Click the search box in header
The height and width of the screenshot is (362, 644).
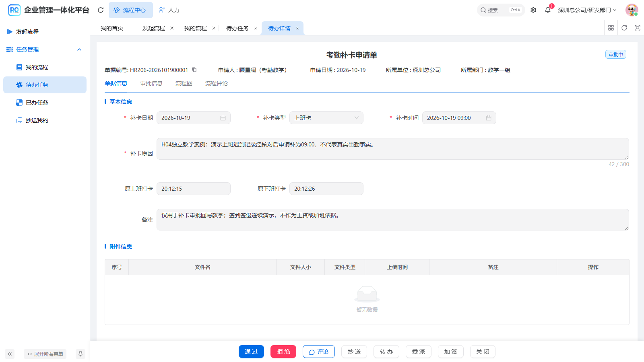(x=501, y=10)
